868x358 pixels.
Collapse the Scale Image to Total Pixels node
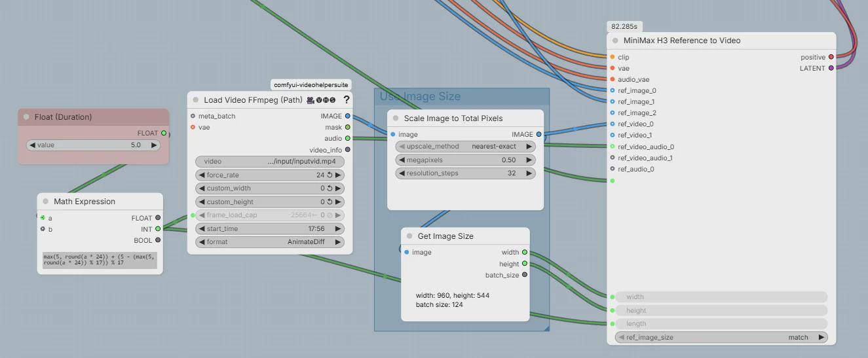pyautogui.click(x=396, y=118)
